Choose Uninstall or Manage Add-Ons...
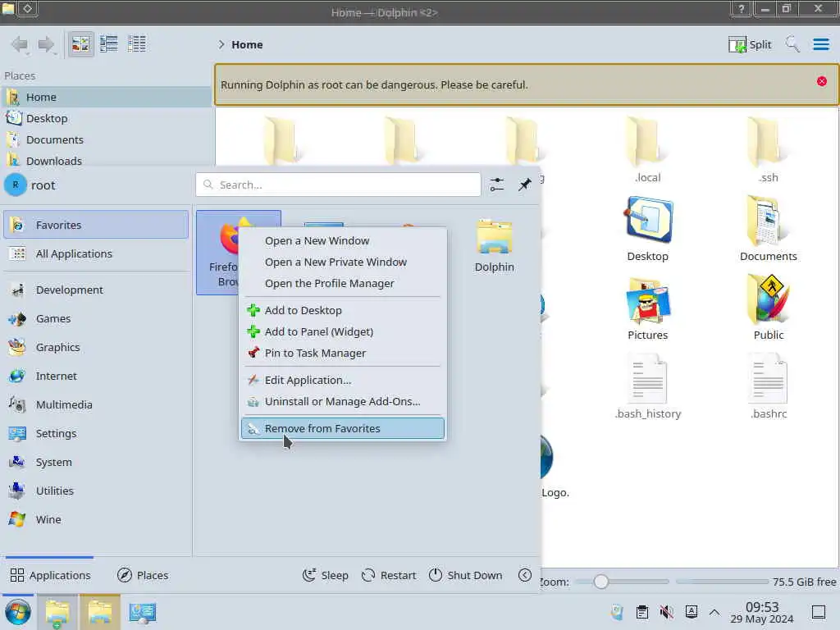The height and width of the screenshot is (630, 840). coord(343,402)
